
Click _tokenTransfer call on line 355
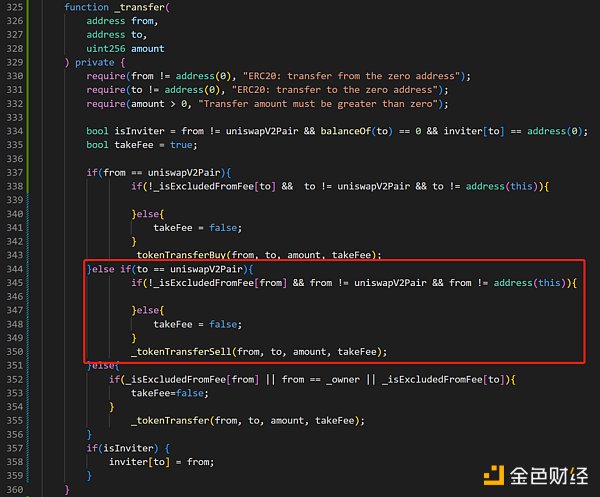click(248, 420)
